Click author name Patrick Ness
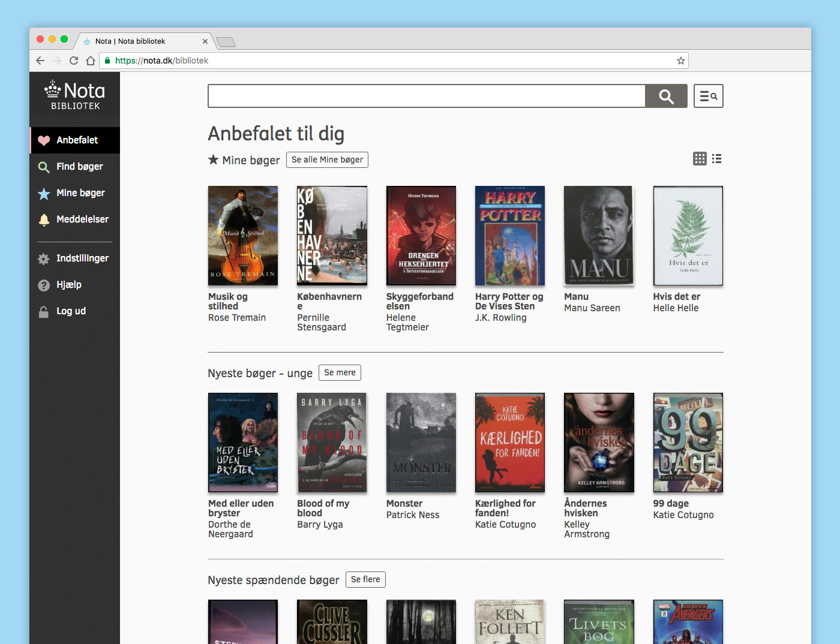Screen dimensions: 840x644 coord(413,515)
